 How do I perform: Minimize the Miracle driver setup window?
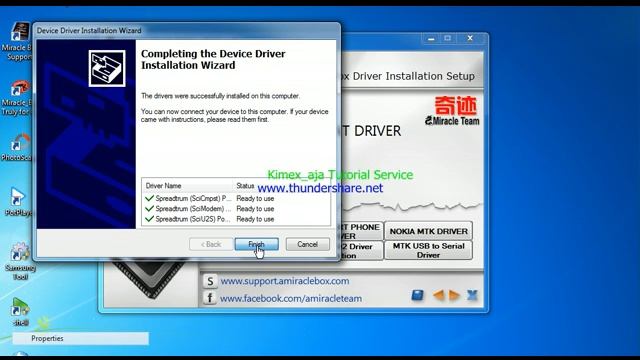(431, 38)
